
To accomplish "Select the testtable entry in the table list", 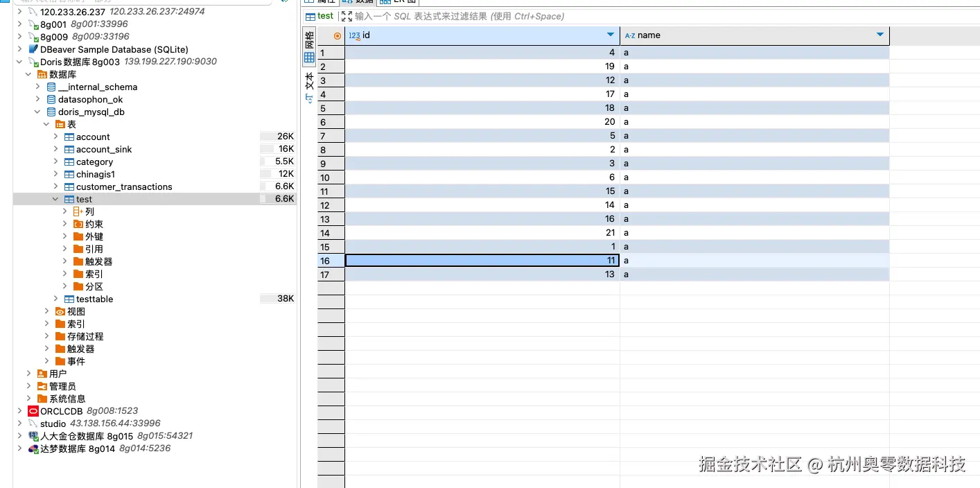I will click(x=94, y=299).
